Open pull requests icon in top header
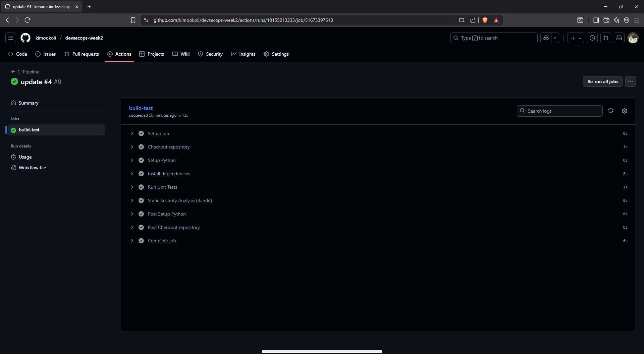Image resolution: width=644 pixels, height=354 pixels. click(606, 38)
